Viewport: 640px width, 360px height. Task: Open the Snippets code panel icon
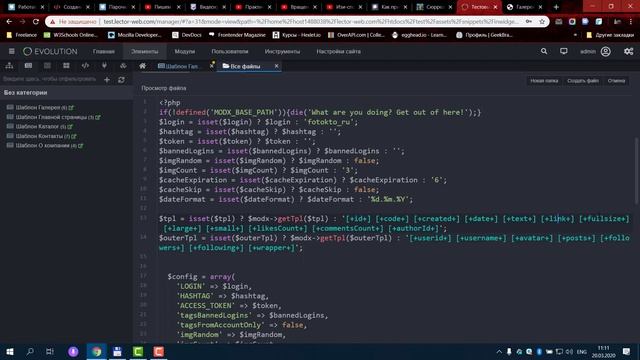pyautogui.click(x=85, y=66)
